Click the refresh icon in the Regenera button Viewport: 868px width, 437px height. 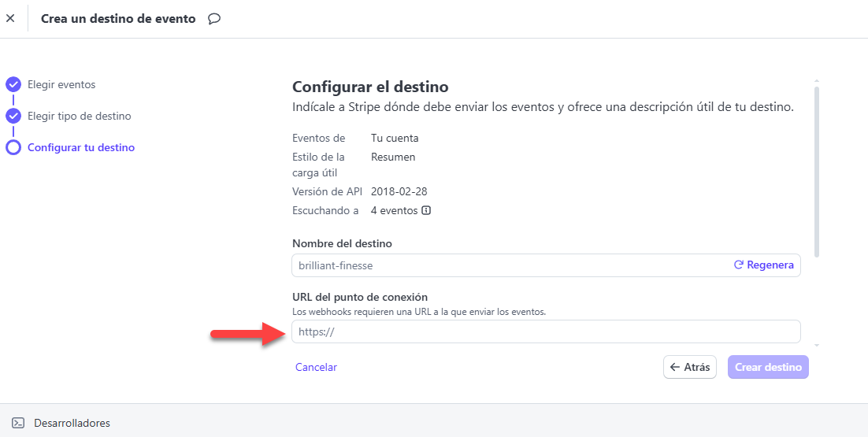coord(739,265)
